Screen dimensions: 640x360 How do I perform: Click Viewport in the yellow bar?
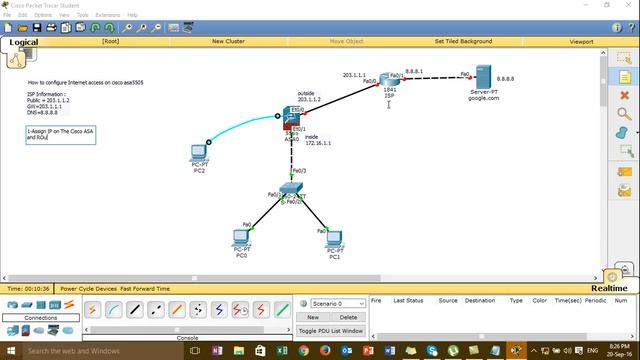click(581, 42)
